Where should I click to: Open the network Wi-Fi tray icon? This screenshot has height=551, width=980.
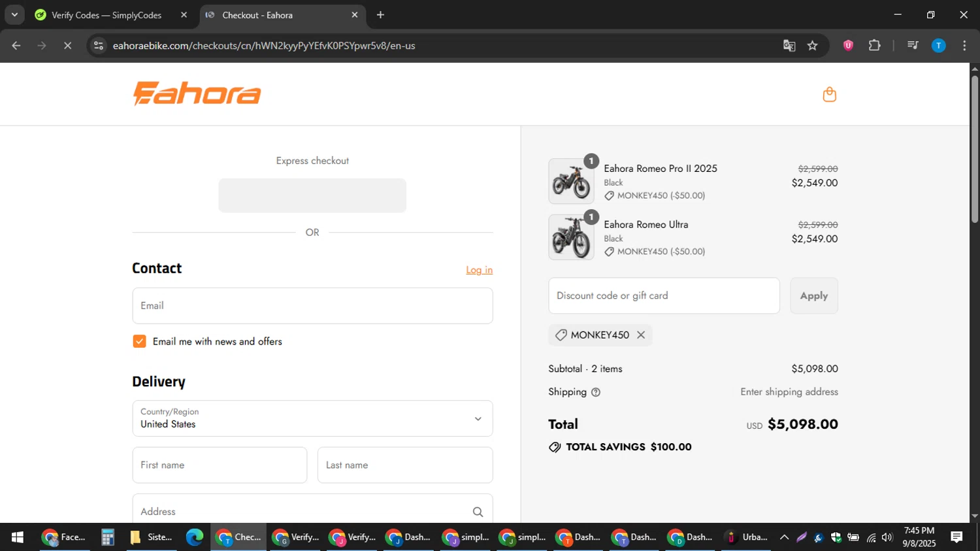871,537
